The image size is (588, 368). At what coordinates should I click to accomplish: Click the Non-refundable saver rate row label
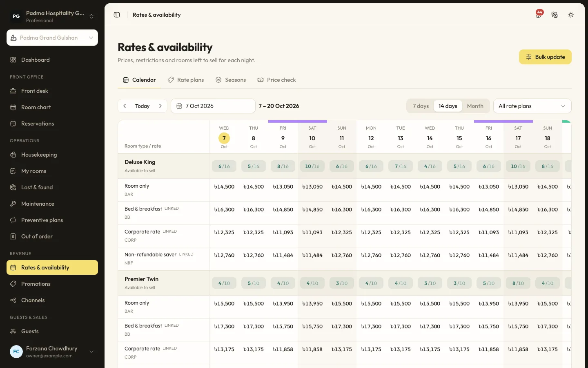pos(163,258)
